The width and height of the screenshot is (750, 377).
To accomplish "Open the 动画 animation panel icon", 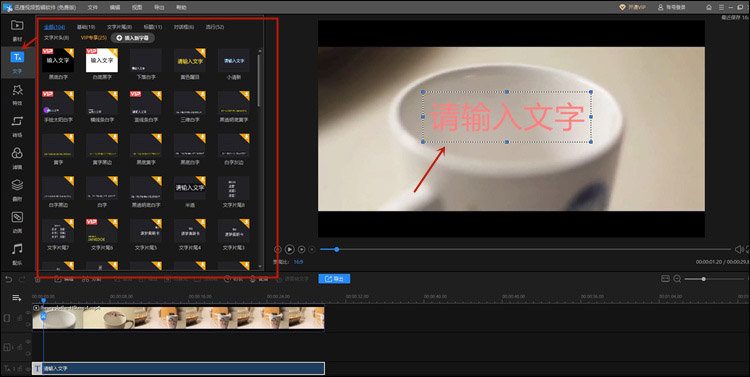I will [x=17, y=217].
